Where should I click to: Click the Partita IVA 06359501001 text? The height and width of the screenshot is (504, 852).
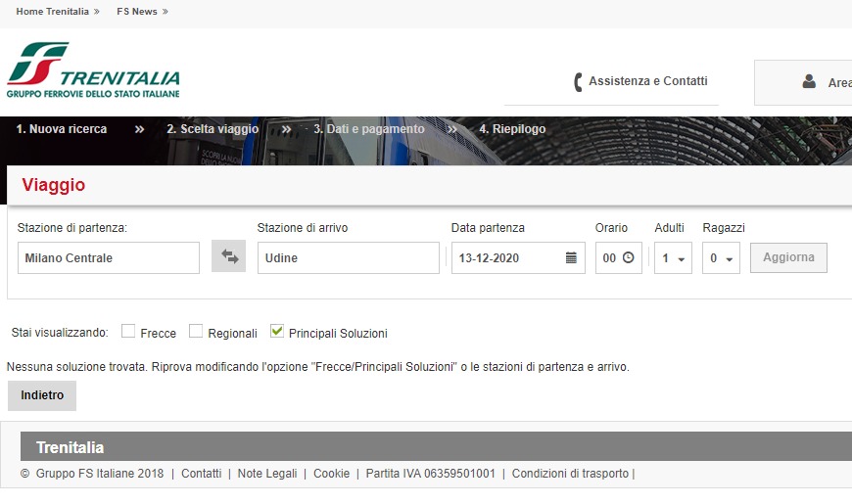coord(430,474)
